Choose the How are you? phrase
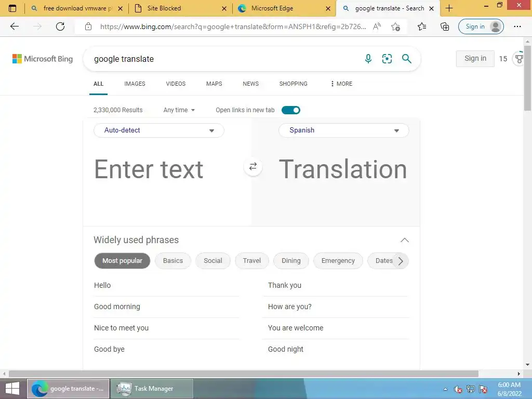The height and width of the screenshot is (399, 532). pos(290,307)
